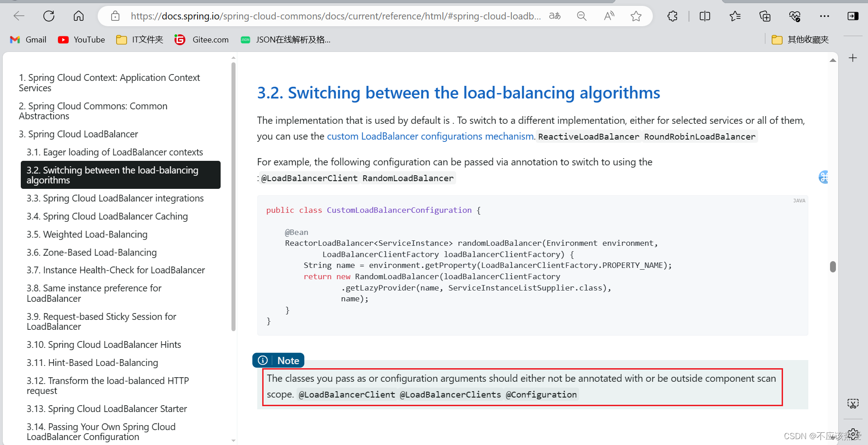
Task: Open Settings and more menu
Action: [824, 16]
